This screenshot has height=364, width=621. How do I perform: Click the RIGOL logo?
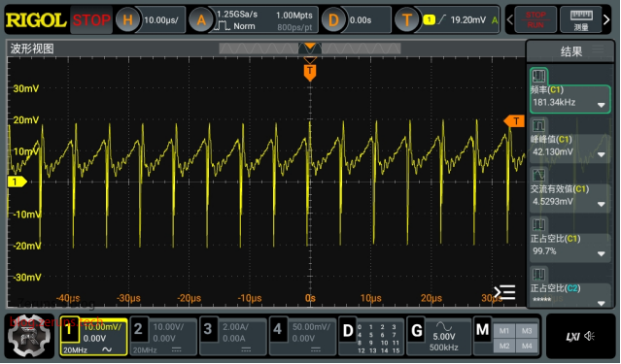pos(36,19)
